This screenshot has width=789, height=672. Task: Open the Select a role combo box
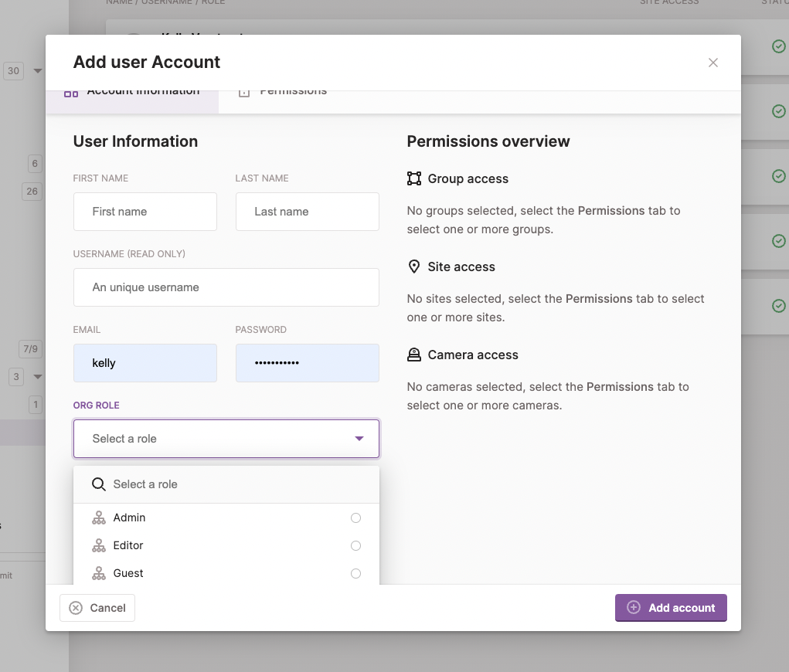tap(216, 439)
